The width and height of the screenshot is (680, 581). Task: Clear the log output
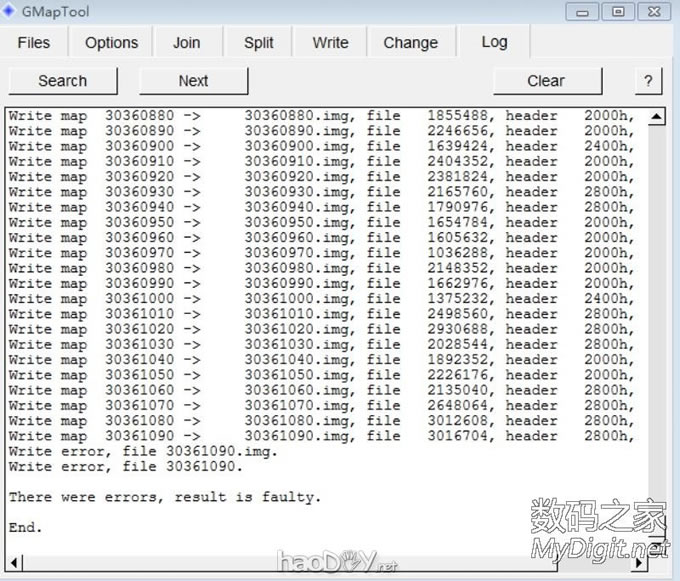pos(546,81)
